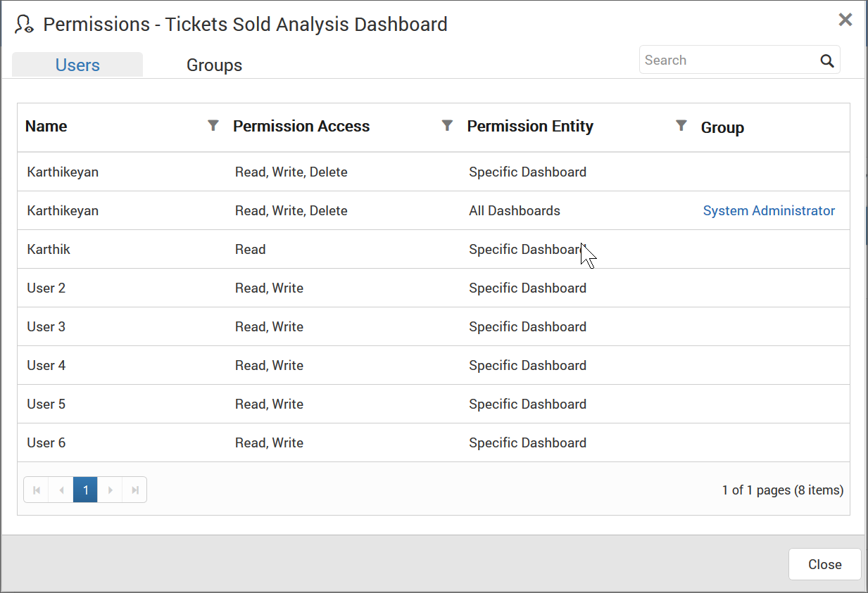
Task: Go to the last page pager icon
Action: (134, 490)
